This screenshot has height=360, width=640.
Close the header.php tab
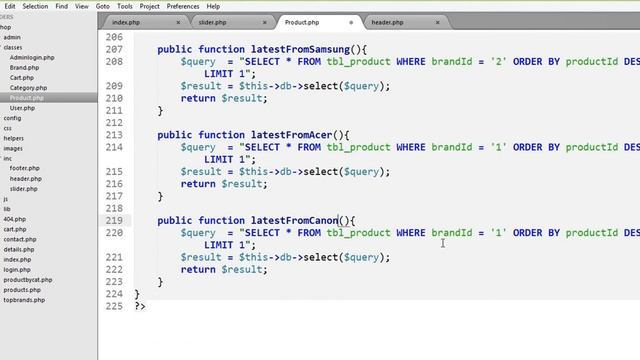pyautogui.click(x=438, y=22)
